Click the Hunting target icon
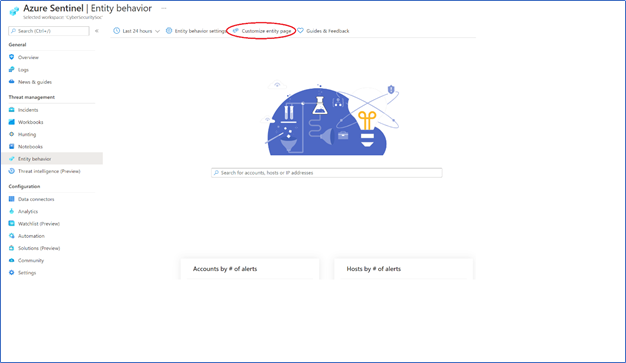 (12, 134)
